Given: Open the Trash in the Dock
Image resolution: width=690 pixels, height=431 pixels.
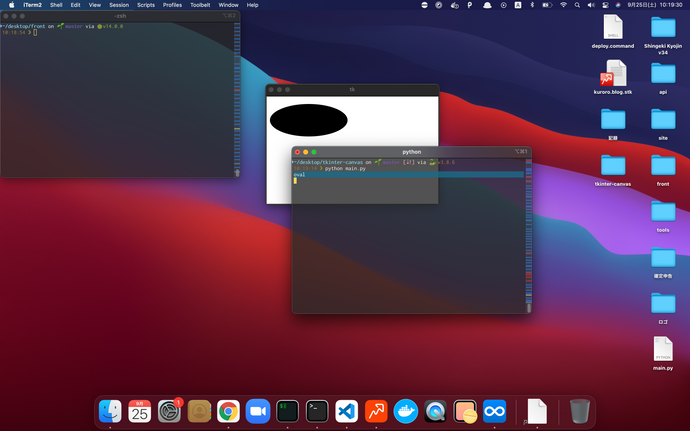Looking at the screenshot, I should pos(580,411).
